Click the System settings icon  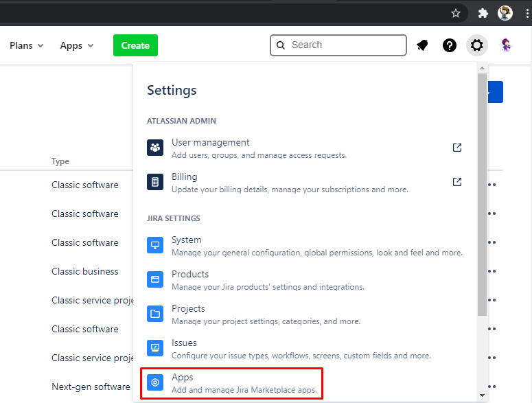[x=155, y=245]
